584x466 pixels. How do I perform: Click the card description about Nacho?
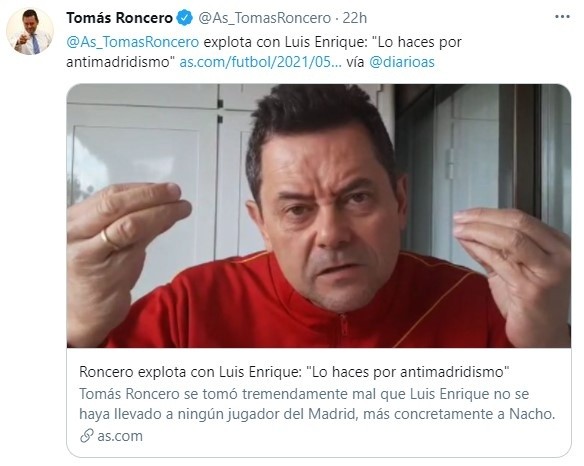[317, 404]
